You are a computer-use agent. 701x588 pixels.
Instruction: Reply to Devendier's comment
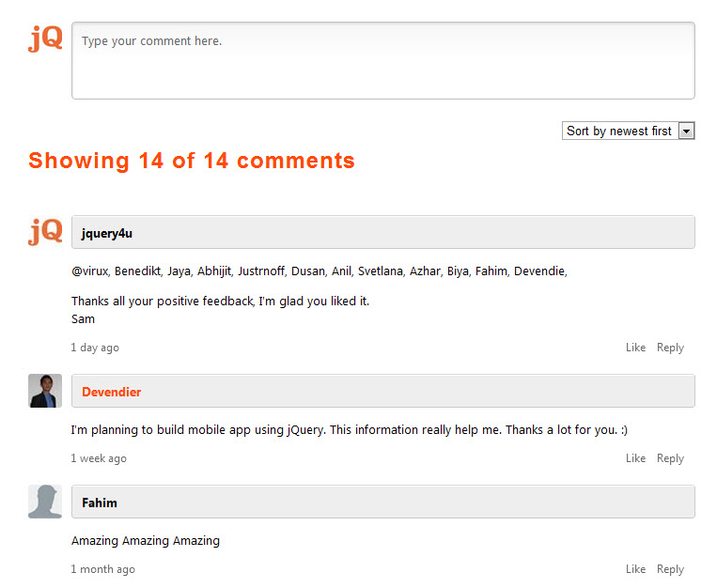coord(670,458)
